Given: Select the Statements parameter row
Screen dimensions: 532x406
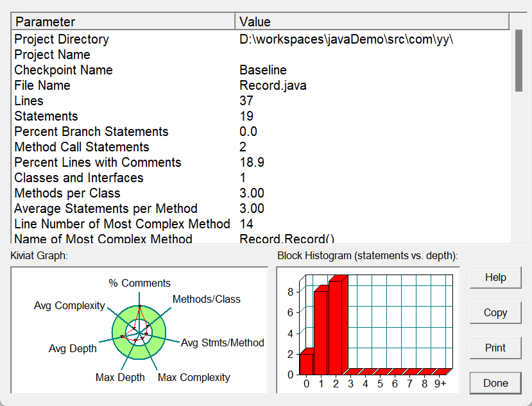Looking at the screenshot, I should click(x=261, y=116).
